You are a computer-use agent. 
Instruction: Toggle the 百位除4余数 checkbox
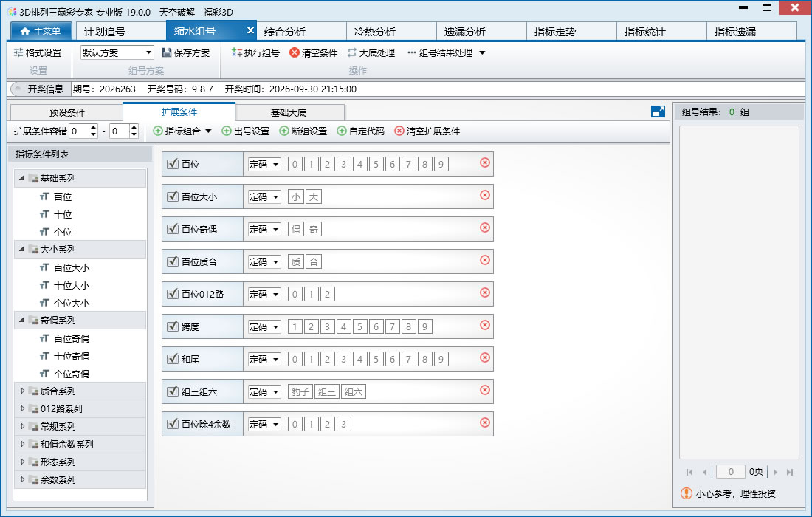tap(173, 424)
